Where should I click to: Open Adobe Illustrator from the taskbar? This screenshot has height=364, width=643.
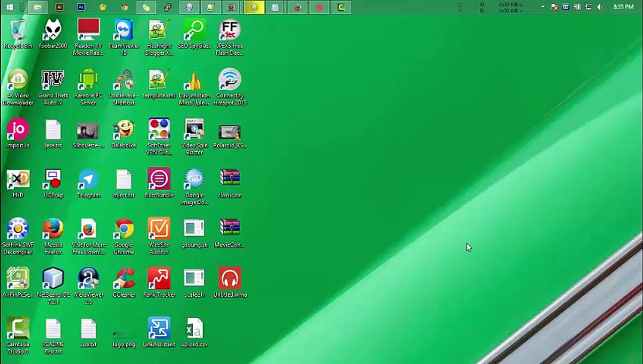(x=59, y=7)
